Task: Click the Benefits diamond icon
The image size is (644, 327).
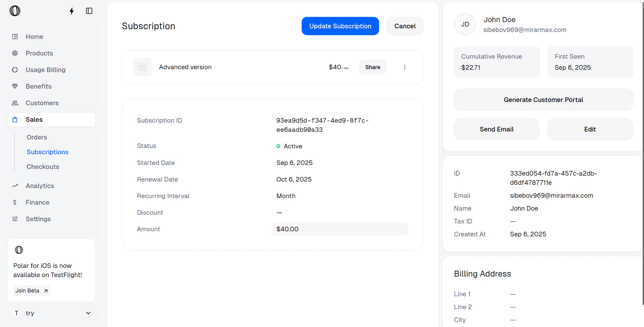Action: point(15,87)
